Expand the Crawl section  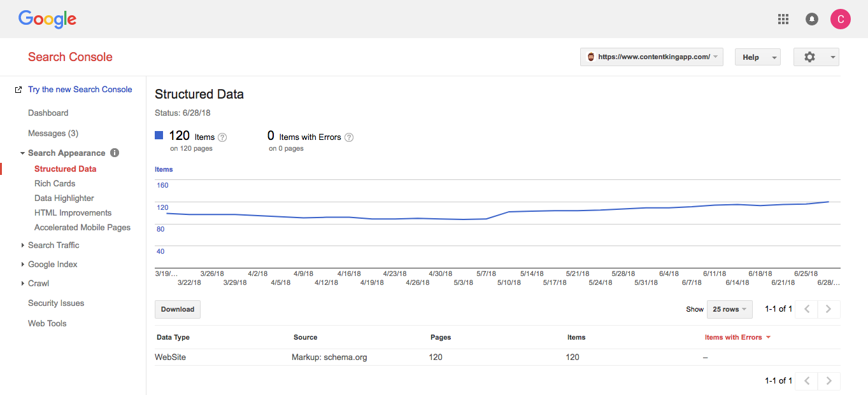click(22, 284)
